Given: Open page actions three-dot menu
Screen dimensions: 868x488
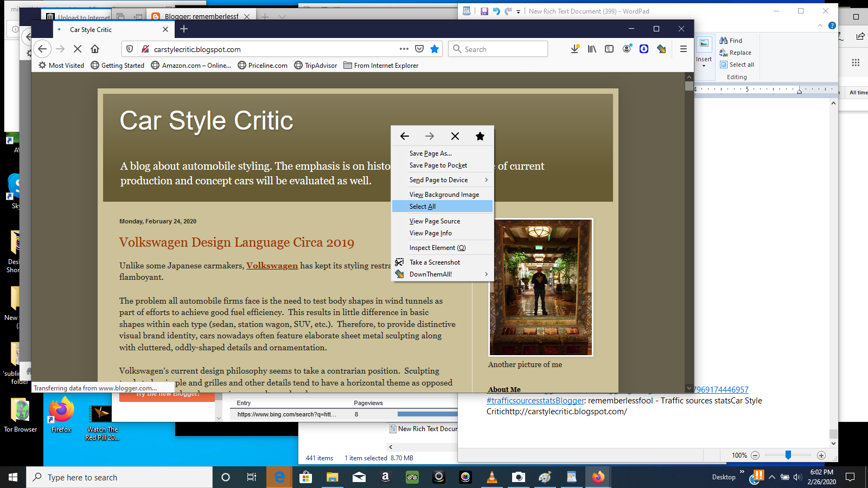Looking at the screenshot, I should click(x=404, y=49).
